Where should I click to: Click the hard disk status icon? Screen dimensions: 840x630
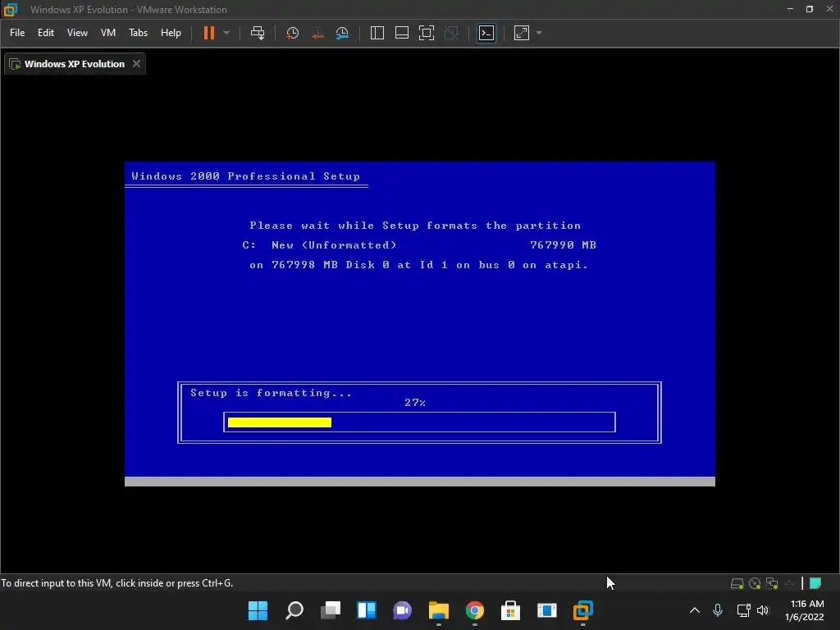point(737,583)
